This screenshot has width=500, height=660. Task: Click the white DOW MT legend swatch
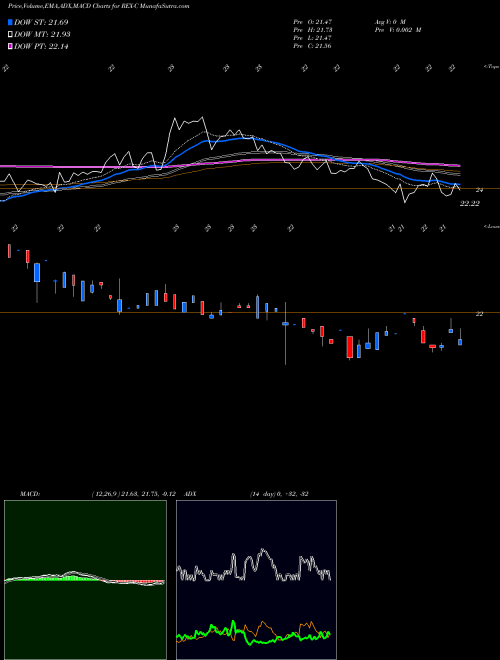coord(10,35)
